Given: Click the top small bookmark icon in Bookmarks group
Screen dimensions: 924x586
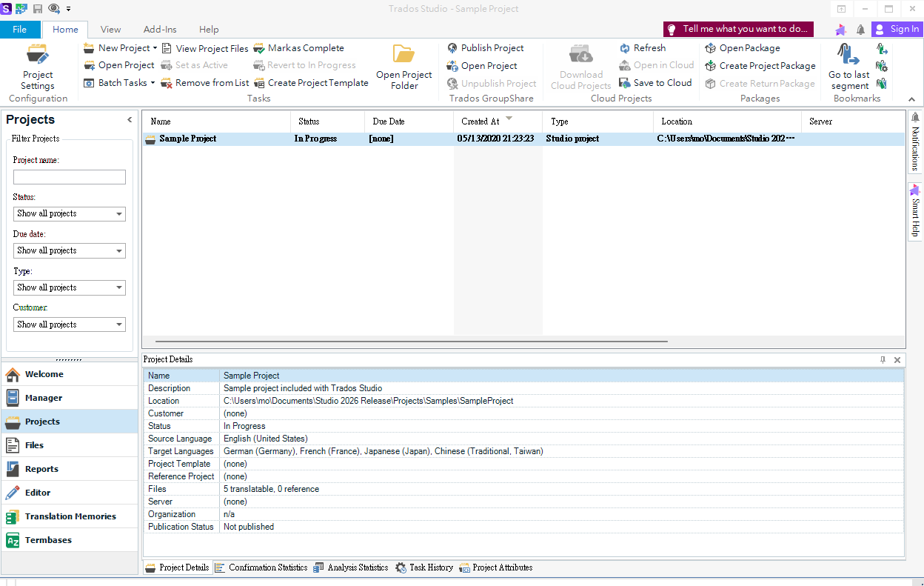Looking at the screenshot, I should 882,49.
